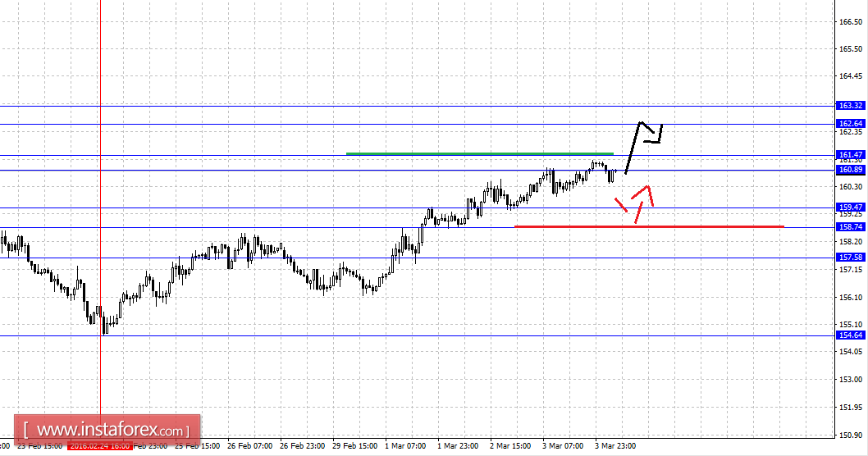Click the 160.89 blue price level label

point(850,169)
